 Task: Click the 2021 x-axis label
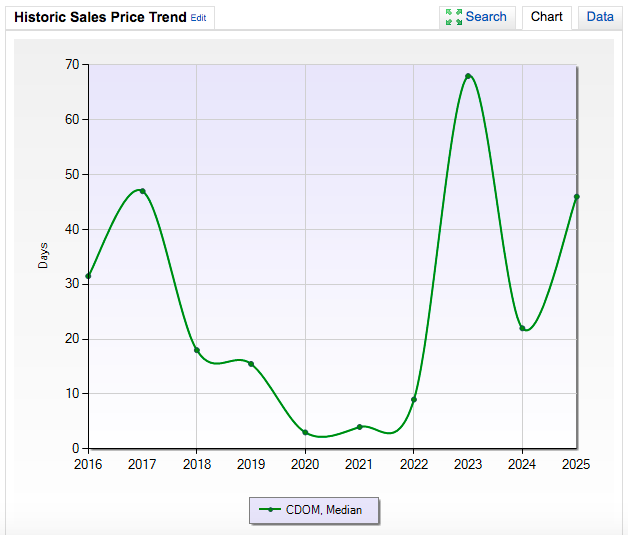pos(359,465)
